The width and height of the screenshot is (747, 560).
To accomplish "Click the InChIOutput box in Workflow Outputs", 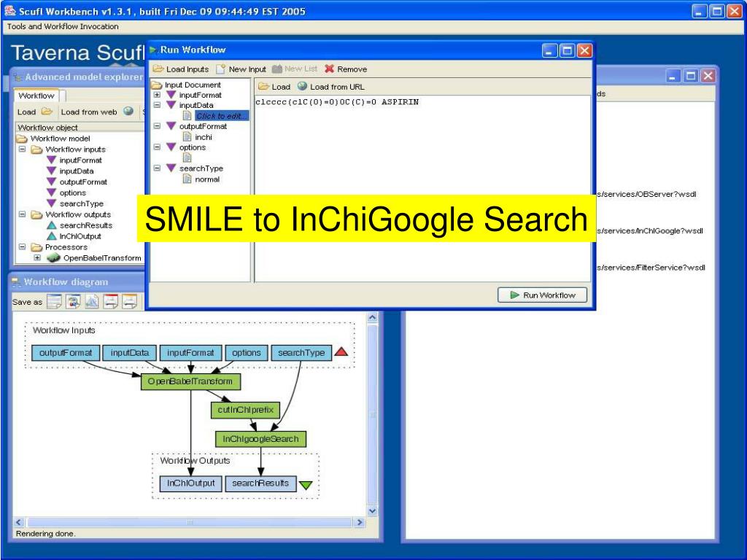I will 190,483.
